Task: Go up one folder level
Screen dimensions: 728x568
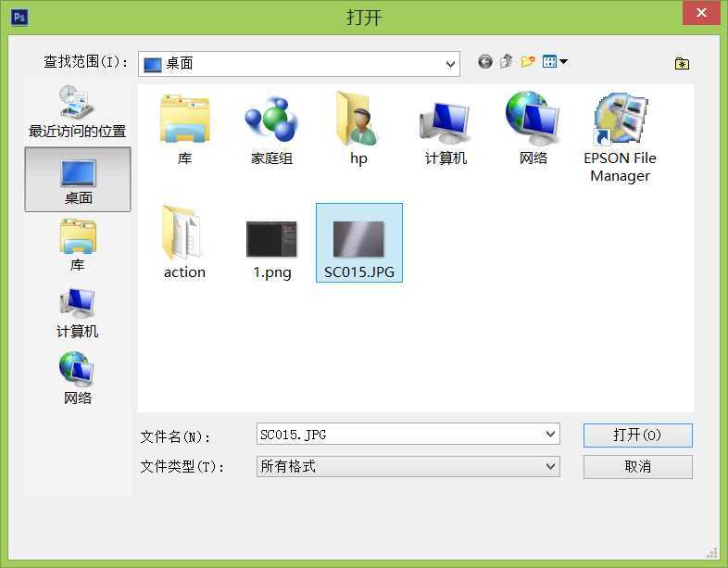Action: 506,62
